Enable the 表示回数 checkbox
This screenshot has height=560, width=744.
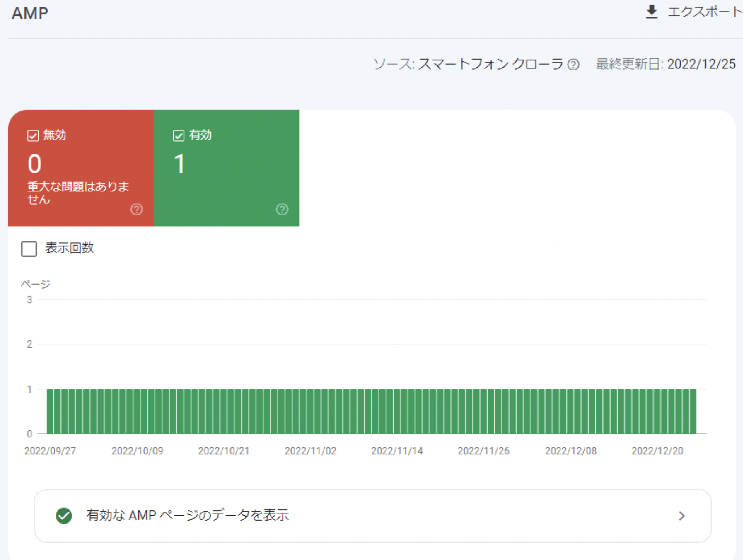pyautogui.click(x=29, y=249)
